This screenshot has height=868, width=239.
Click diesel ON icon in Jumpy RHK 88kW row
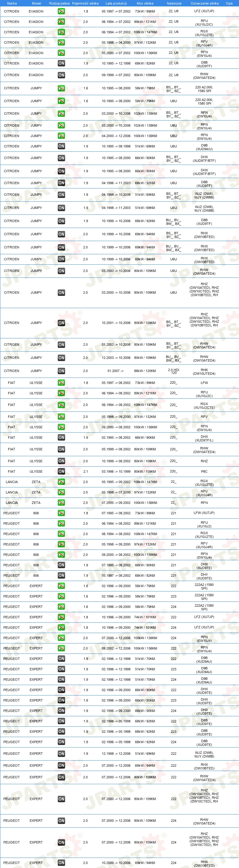[x=61, y=371]
